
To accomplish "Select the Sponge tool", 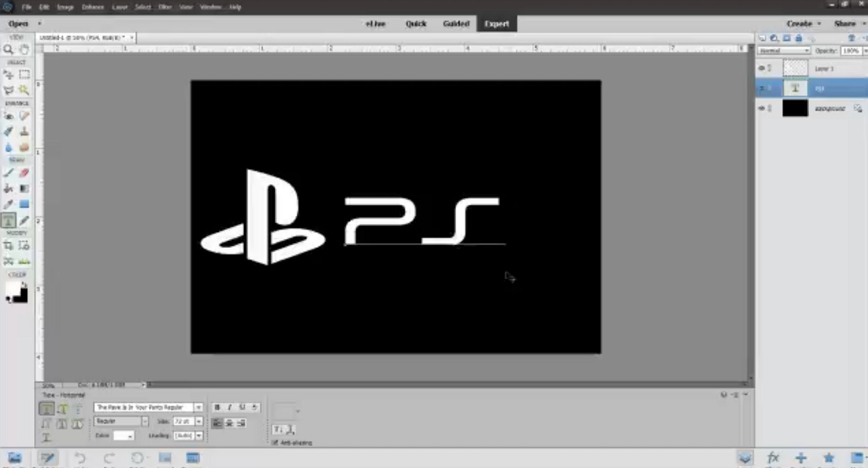I will (24, 147).
